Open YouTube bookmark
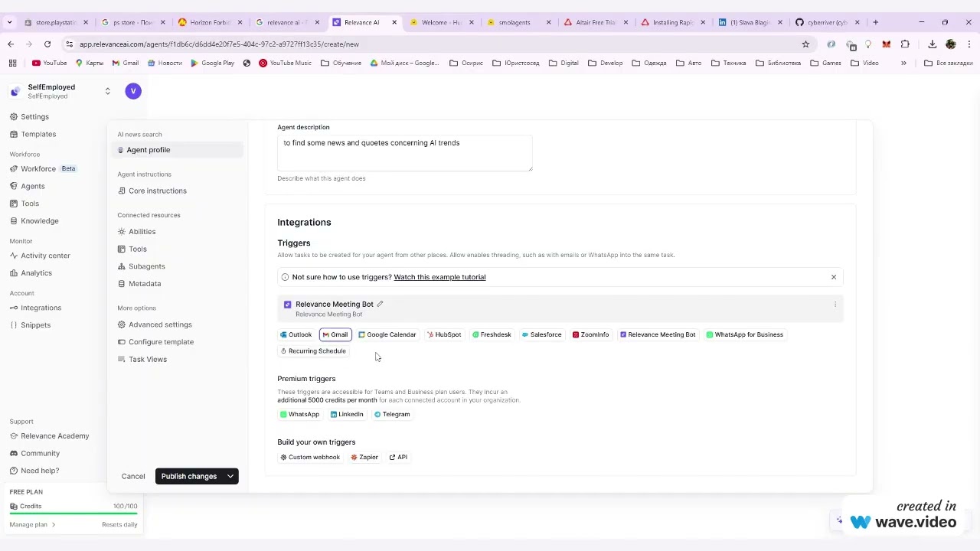The image size is (980, 551). (x=50, y=63)
